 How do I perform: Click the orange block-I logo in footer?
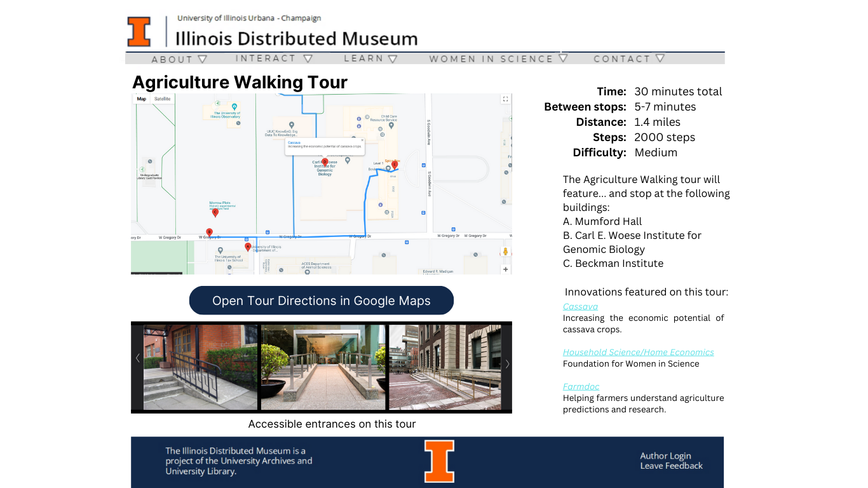coord(440,461)
